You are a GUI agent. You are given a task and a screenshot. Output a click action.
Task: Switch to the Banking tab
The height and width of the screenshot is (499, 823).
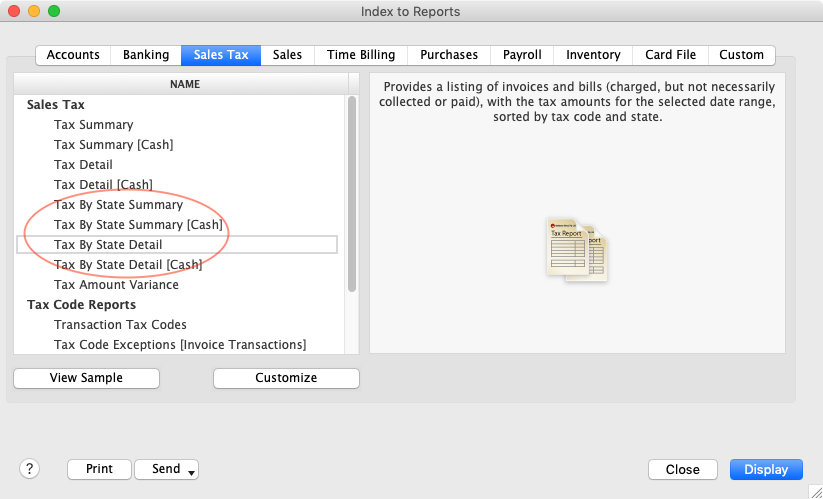point(146,55)
